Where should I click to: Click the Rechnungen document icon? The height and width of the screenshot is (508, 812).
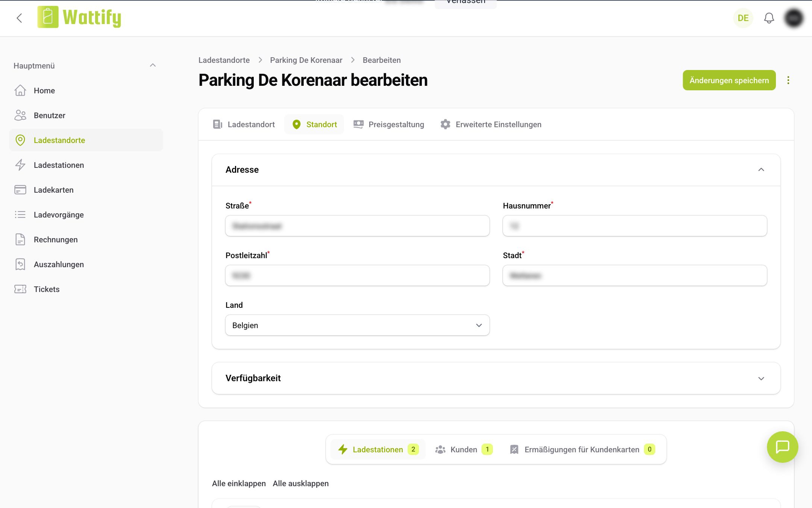[x=20, y=239]
